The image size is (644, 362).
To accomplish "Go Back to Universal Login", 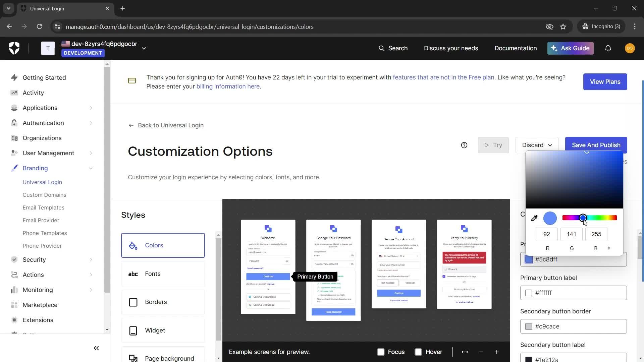I will click(x=166, y=125).
